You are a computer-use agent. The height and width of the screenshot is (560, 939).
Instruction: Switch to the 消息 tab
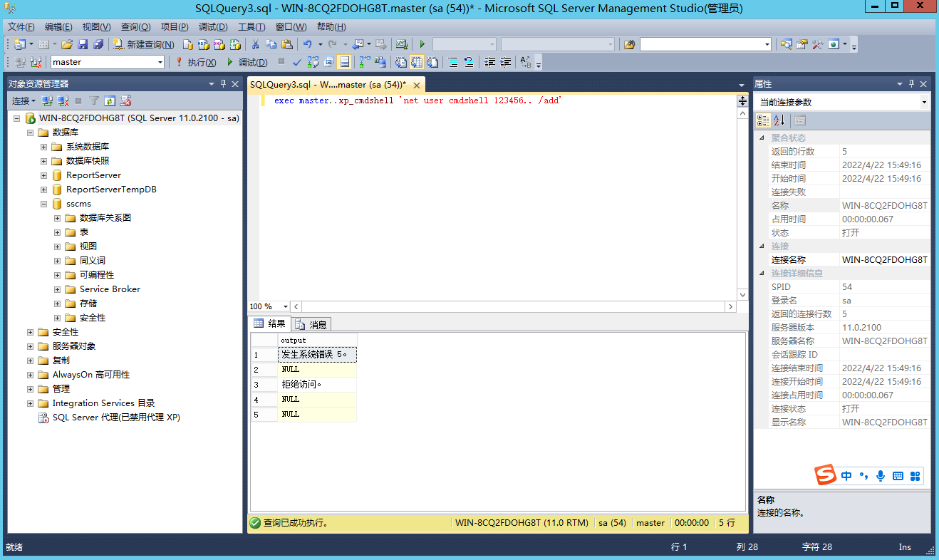pyautogui.click(x=311, y=324)
